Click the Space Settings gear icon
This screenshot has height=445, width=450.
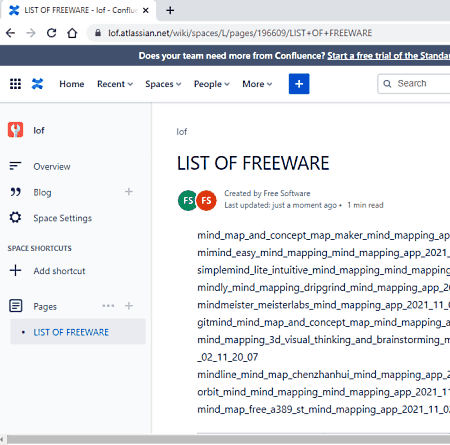coord(15,217)
